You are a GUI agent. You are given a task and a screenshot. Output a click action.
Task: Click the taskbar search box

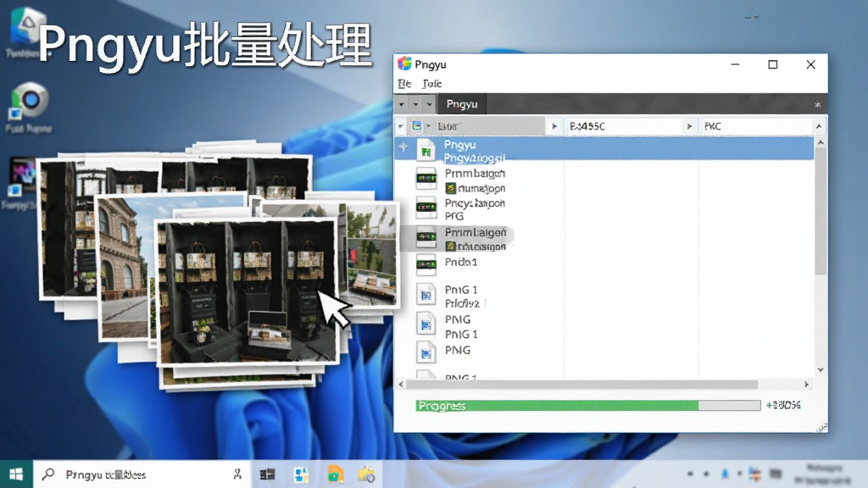click(142, 474)
